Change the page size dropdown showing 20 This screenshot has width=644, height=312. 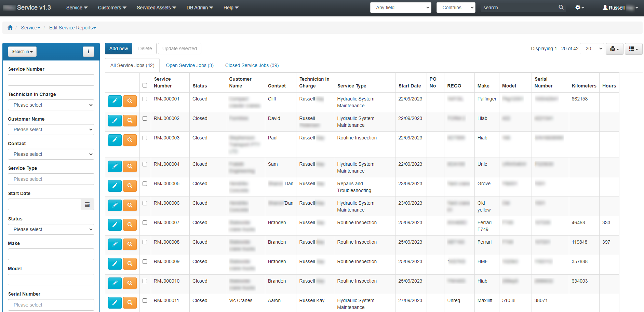pyautogui.click(x=592, y=49)
